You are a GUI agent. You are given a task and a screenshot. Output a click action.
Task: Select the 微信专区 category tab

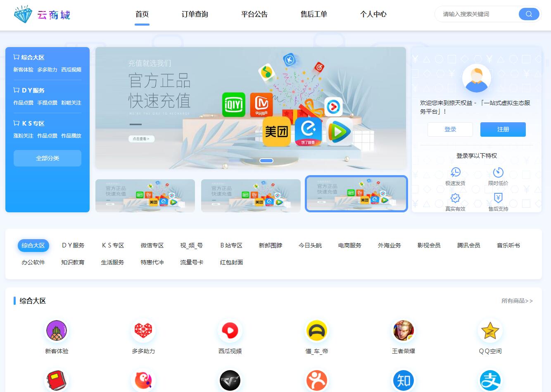152,245
